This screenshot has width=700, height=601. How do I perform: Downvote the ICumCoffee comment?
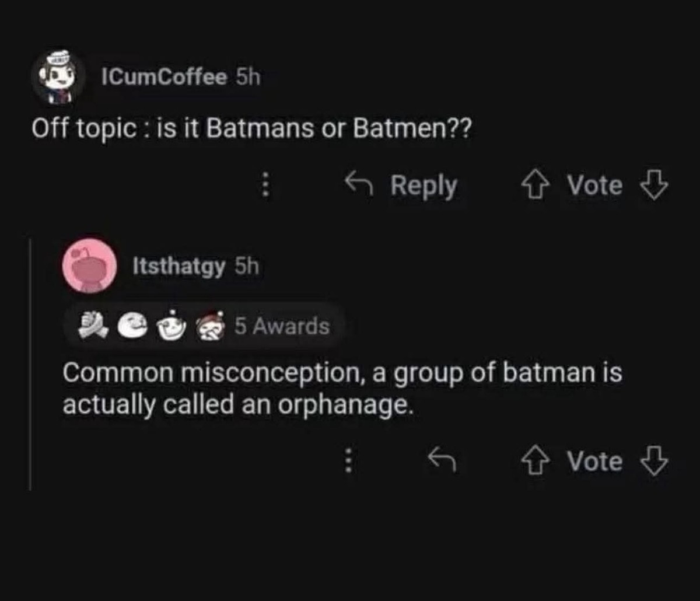(x=653, y=186)
